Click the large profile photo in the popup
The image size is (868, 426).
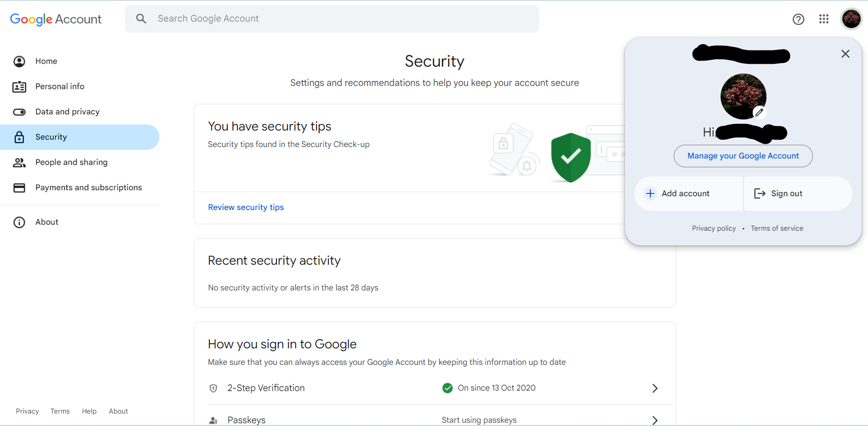[x=743, y=96]
